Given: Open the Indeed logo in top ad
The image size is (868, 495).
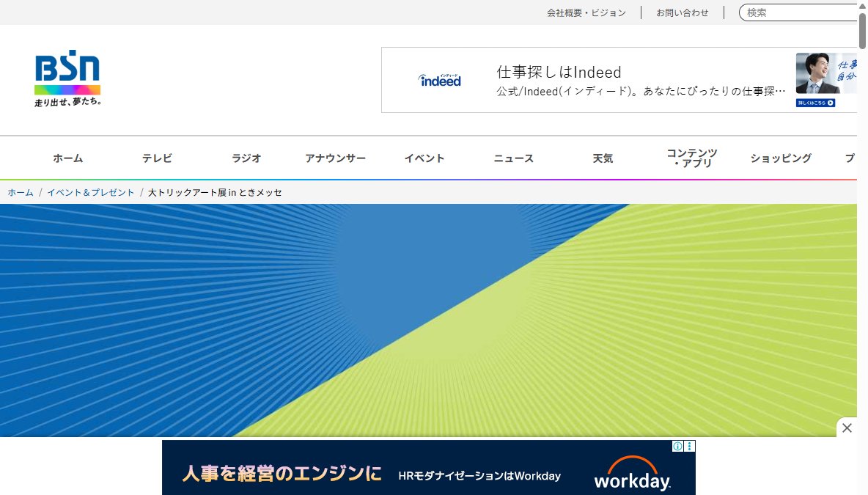Looking at the screenshot, I should [x=440, y=80].
